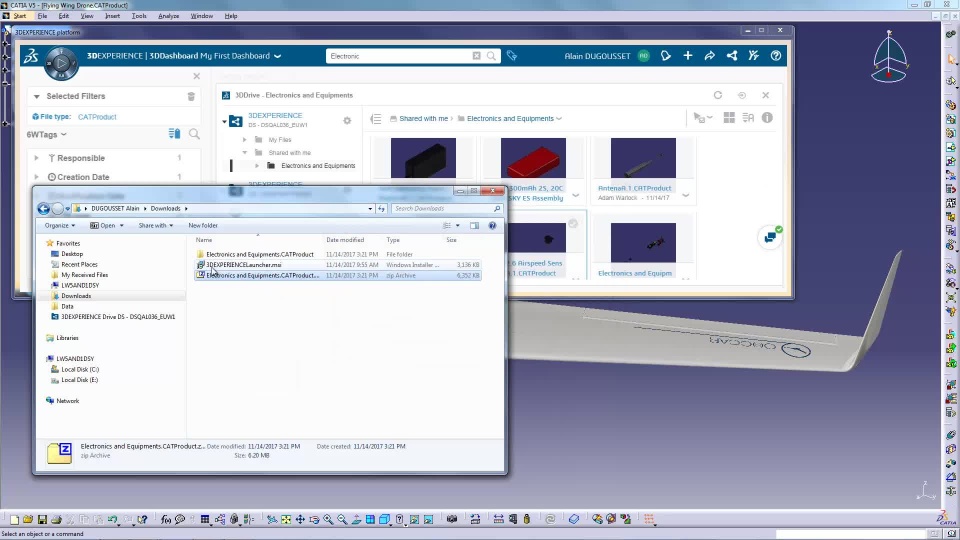960x540 pixels.
Task: Click black box product thumbnail
Action: pos(423,158)
